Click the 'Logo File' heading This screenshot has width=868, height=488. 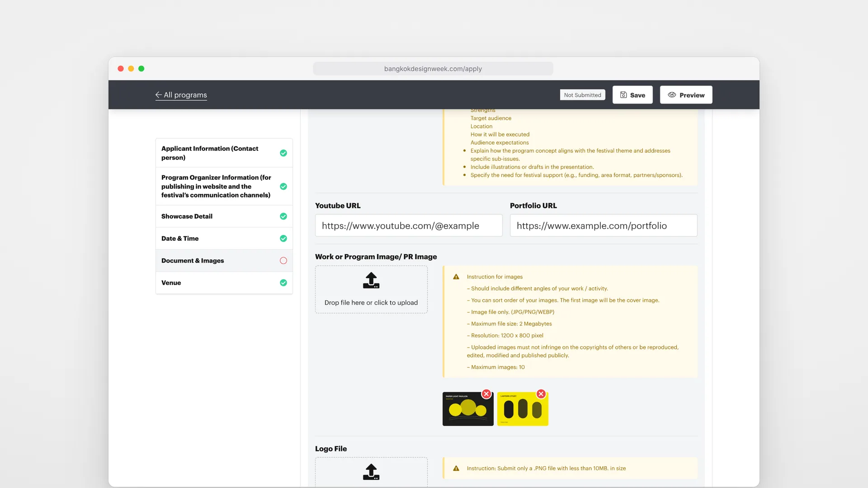pos(331,449)
